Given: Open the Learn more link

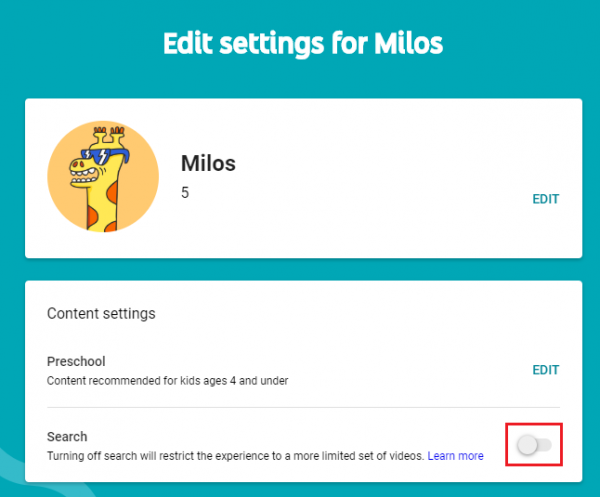Looking at the screenshot, I should coord(455,456).
